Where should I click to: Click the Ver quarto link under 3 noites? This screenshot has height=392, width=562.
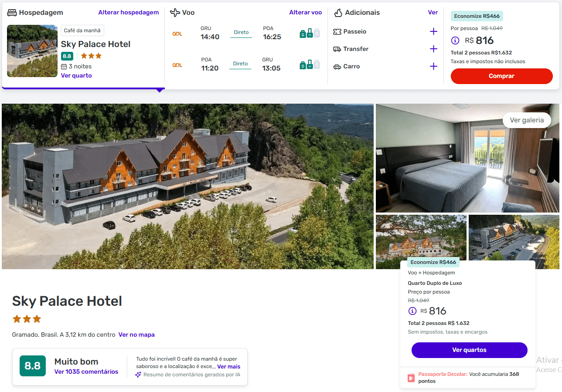pyautogui.click(x=76, y=75)
